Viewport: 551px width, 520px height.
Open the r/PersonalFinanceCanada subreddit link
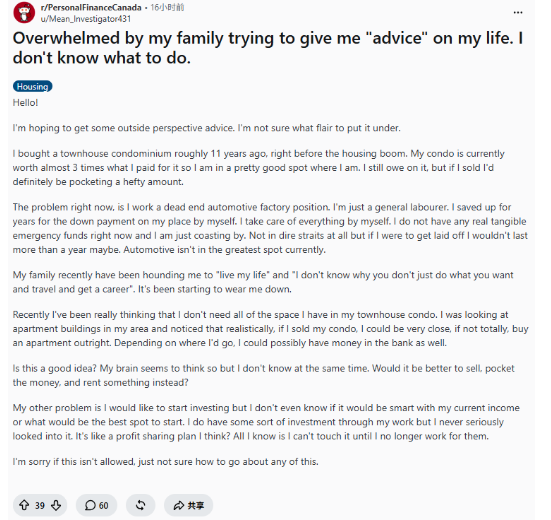(x=91, y=7)
